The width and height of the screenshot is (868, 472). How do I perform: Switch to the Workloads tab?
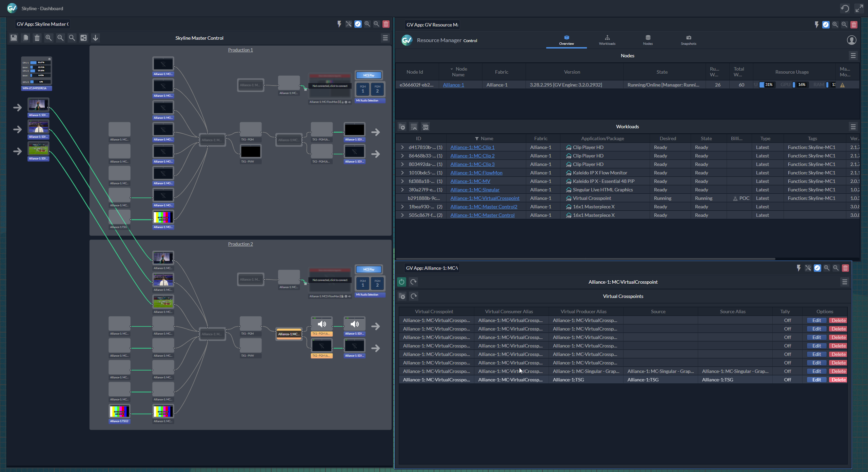click(607, 40)
